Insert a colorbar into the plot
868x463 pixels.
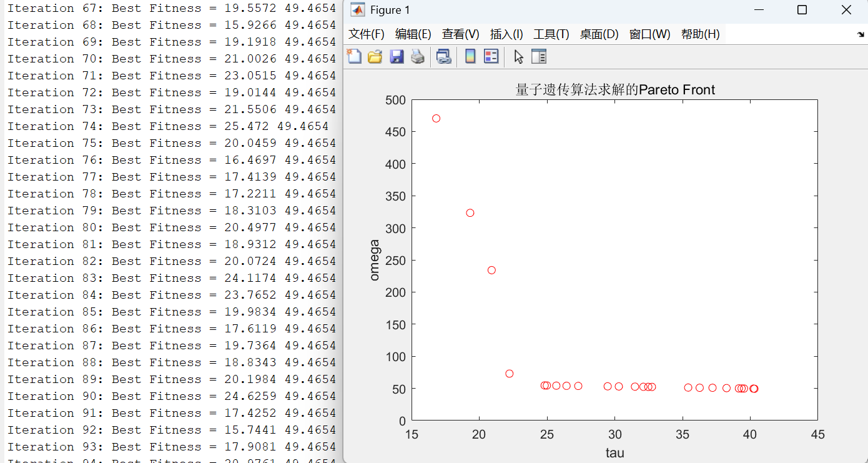[x=470, y=57]
